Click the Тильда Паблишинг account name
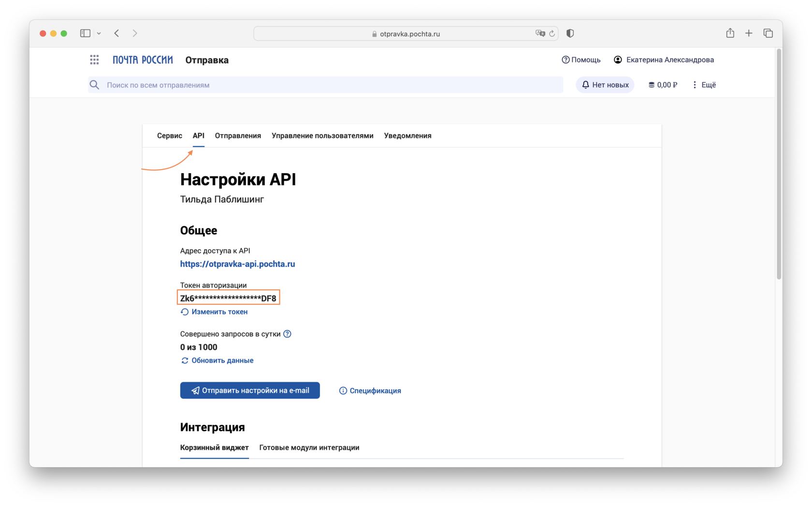Screen dimensions: 812x506 tap(222, 199)
